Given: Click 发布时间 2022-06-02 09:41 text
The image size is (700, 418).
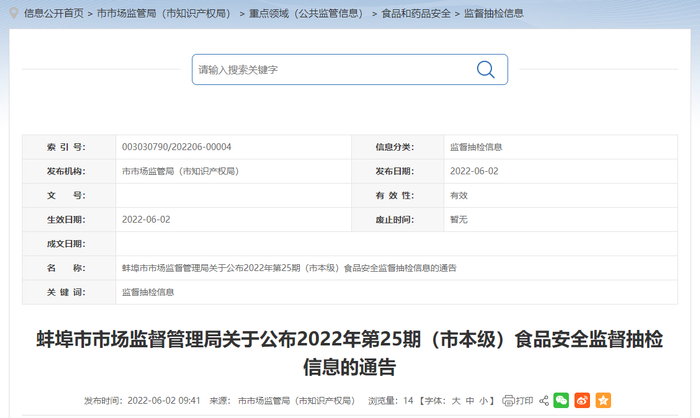Looking at the screenshot, I should [x=142, y=401].
